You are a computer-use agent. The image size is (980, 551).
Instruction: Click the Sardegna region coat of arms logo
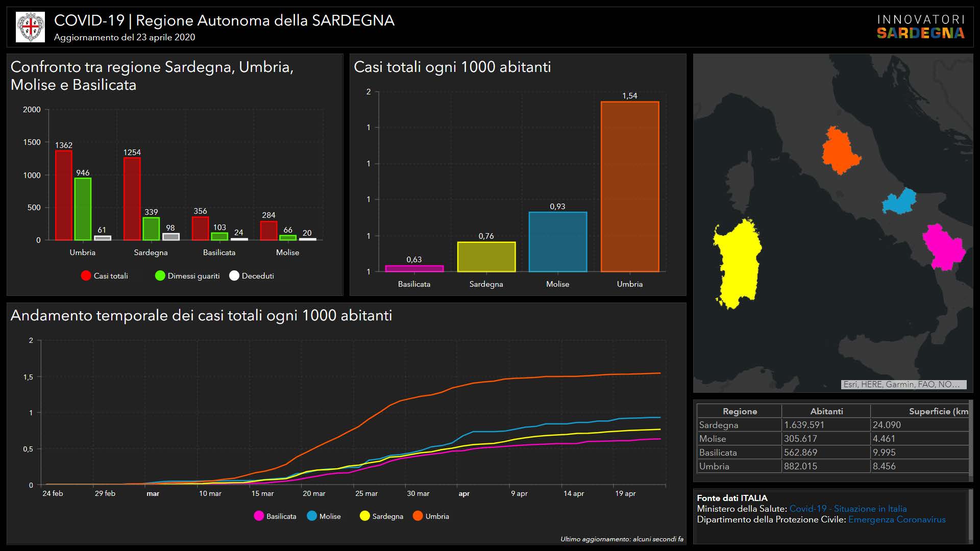(30, 27)
